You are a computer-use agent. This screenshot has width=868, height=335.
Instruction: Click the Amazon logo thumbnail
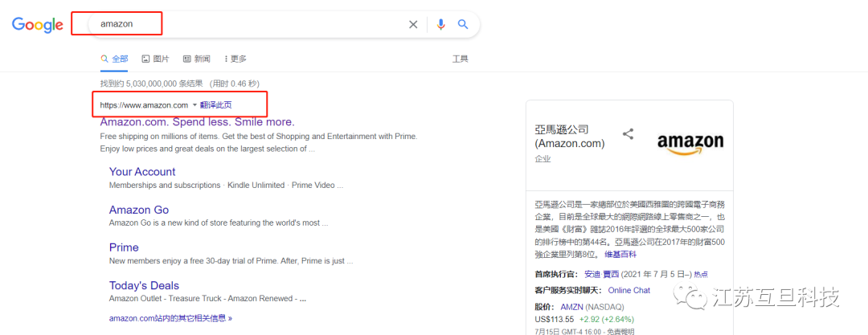(690, 142)
